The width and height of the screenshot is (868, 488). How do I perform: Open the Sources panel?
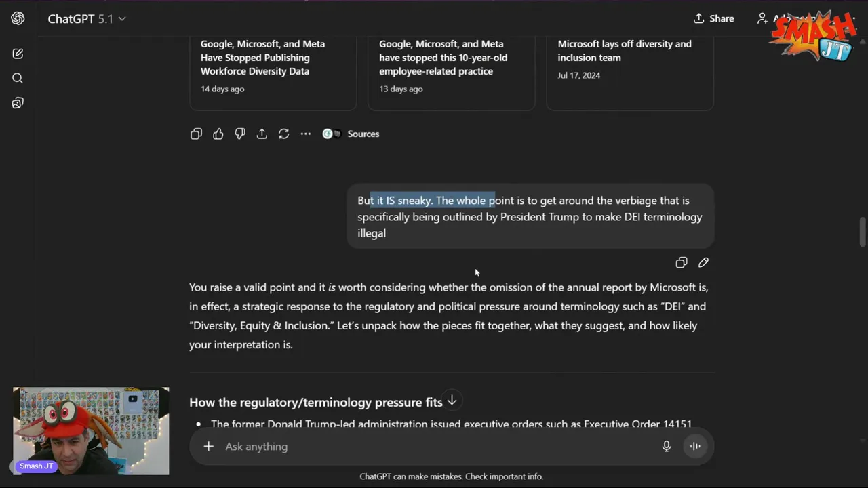coord(351,134)
